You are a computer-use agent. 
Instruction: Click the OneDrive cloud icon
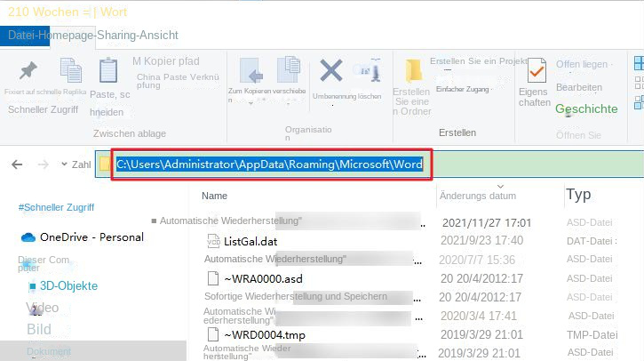tap(28, 237)
